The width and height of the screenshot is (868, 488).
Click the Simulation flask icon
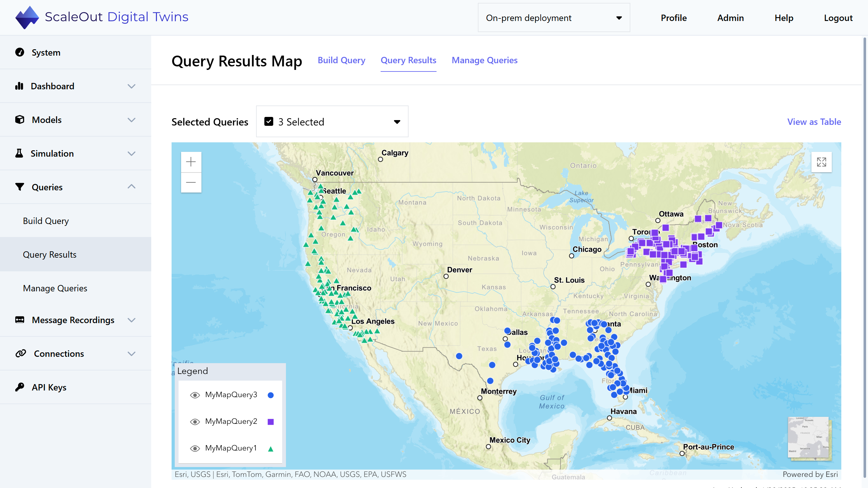(x=19, y=153)
